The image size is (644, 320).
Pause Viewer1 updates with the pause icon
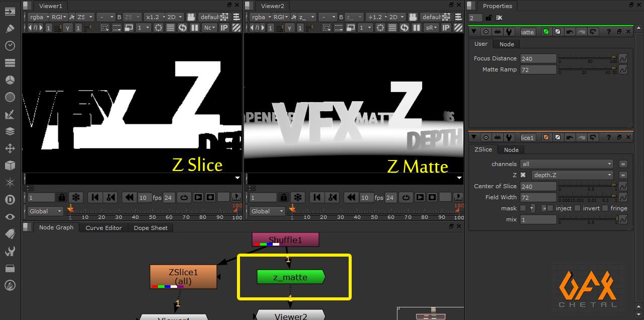pyautogui.click(x=195, y=28)
